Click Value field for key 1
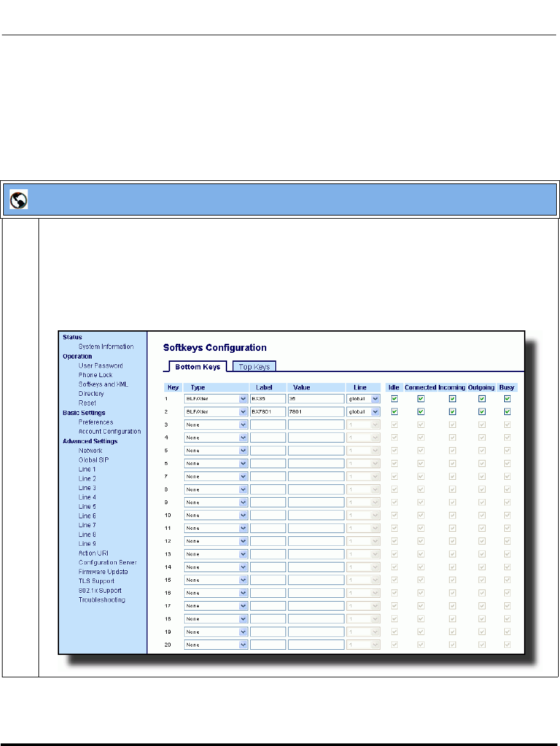The width and height of the screenshot is (560, 746). click(x=316, y=399)
